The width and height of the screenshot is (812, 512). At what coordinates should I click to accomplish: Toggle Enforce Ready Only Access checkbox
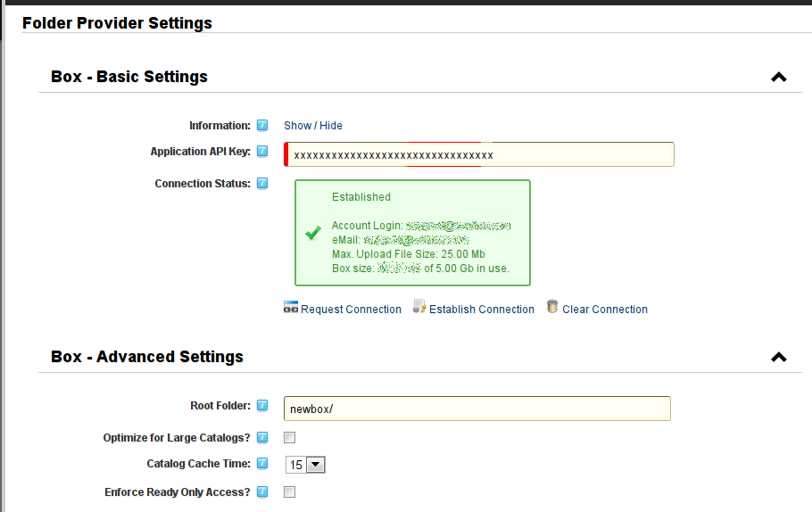click(289, 491)
